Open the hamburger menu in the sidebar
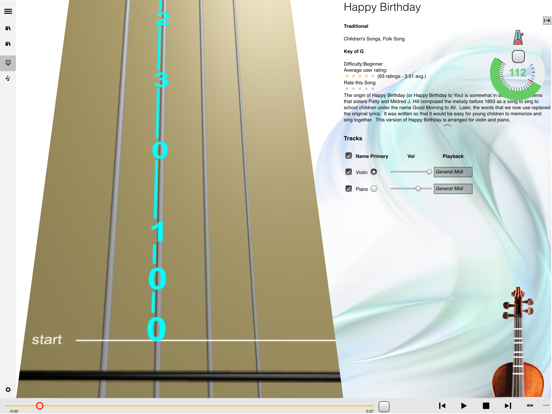Screen dimensions: 552x414 8,11
